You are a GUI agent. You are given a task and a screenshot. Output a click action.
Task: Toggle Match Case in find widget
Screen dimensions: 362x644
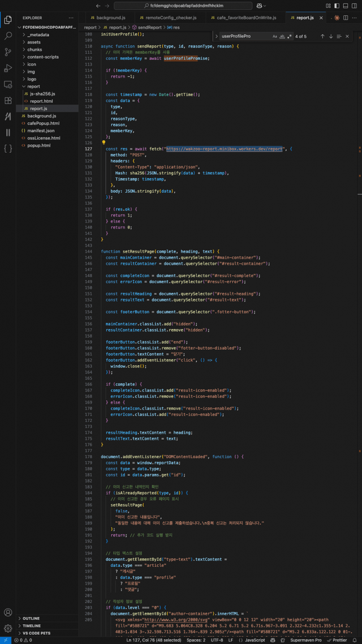click(275, 36)
